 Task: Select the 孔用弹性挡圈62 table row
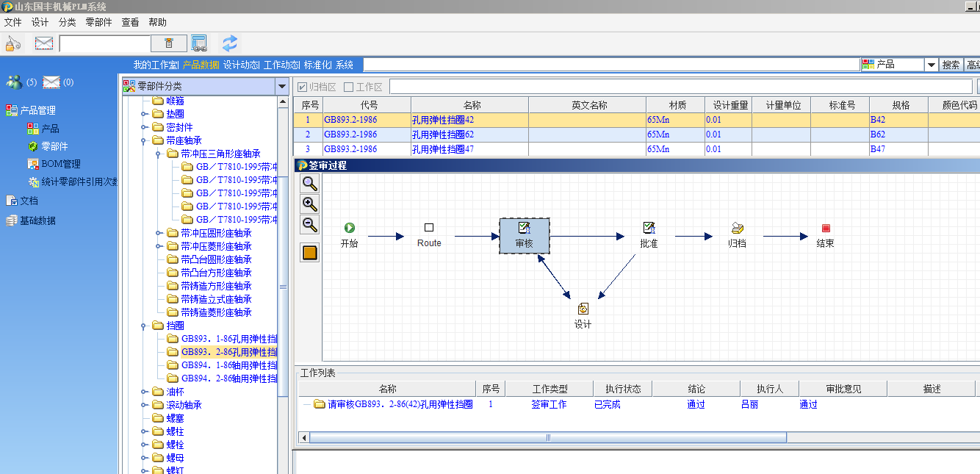(x=442, y=134)
